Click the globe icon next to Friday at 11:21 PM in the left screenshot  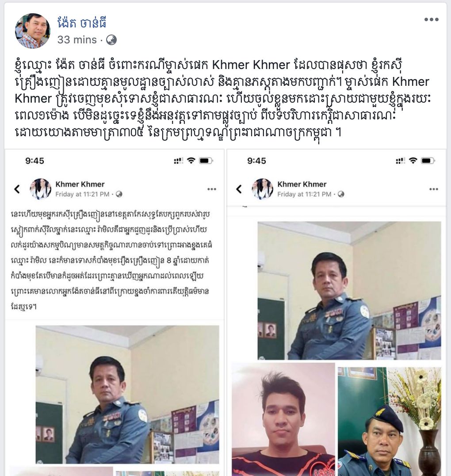click(119, 194)
